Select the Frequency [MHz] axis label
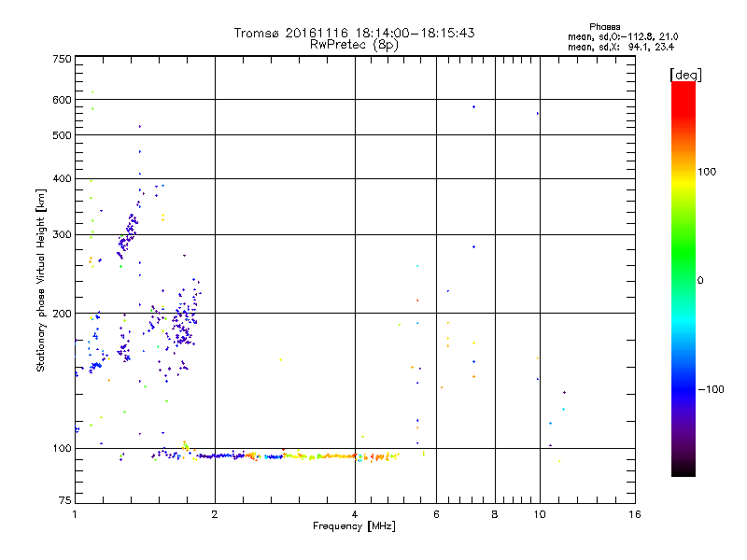This screenshot has width=747, height=560. 355,527
